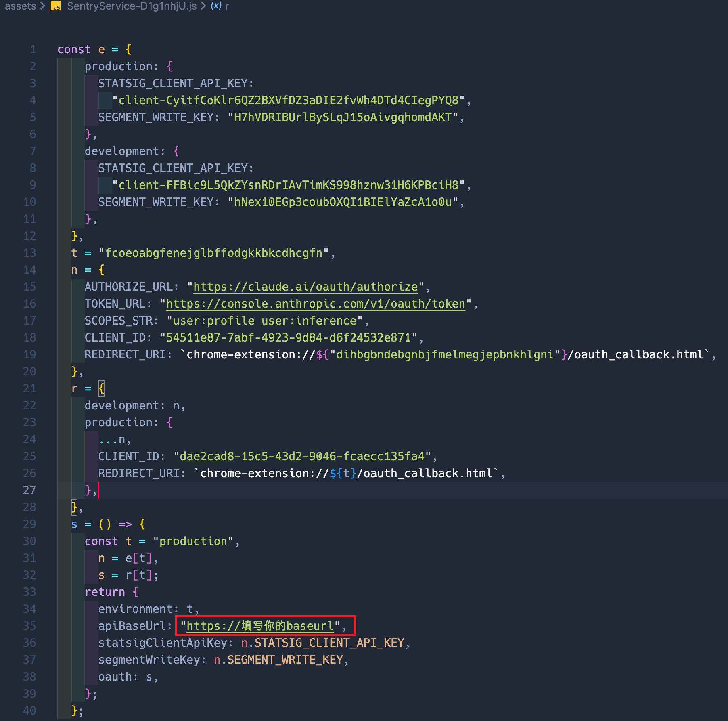The height and width of the screenshot is (721, 728).
Task: Click 'oauth: s,' on line 38
Action: pos(129,677)
